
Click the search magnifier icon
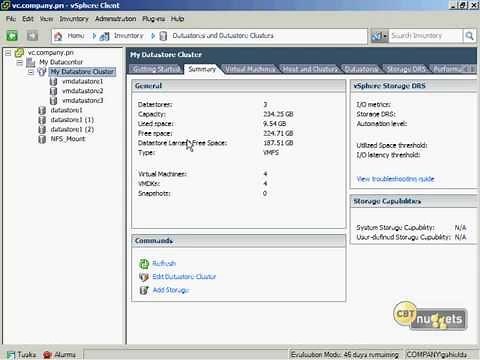click(469, 36)
